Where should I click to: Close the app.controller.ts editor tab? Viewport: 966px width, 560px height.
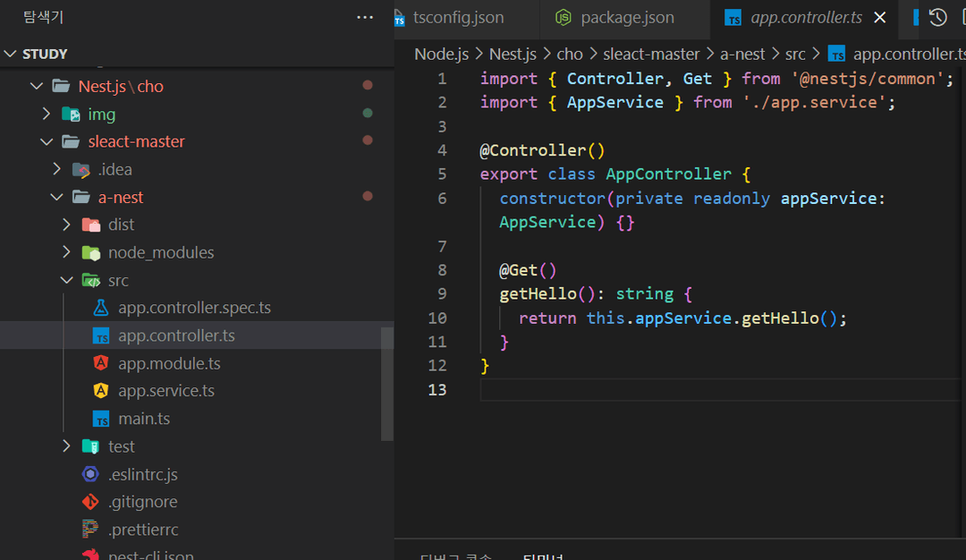pyautogui.click(x=880, y=18)
